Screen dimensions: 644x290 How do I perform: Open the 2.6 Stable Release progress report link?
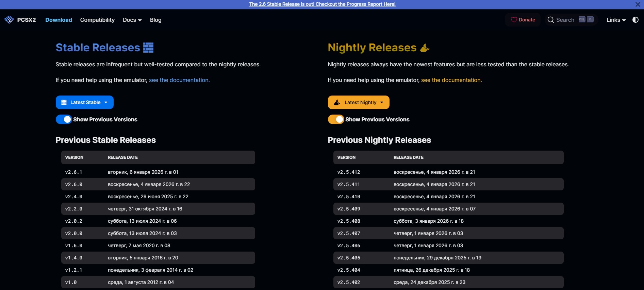click(x=322, y=4)
